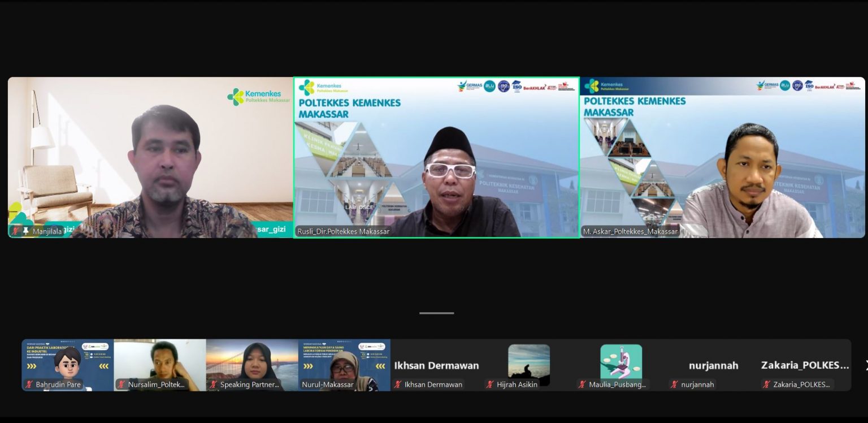This screenshot has height=423, width=868.
Task: Click Ikhsan Dermawan's muted microphone icon
Action: click(x=398, y=385)
